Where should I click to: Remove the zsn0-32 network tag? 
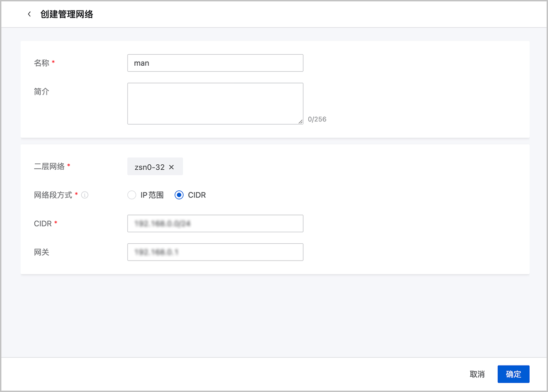pos(172,167)
